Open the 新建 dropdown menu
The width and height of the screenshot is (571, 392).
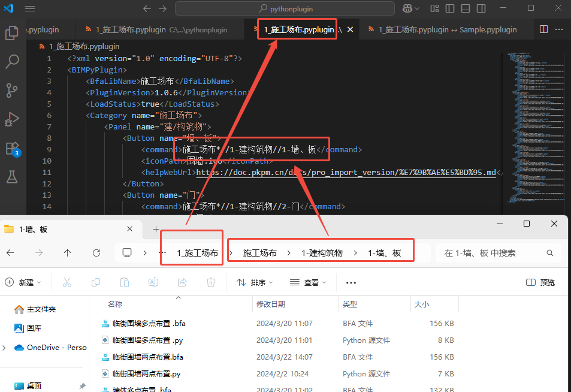[23, 282]
